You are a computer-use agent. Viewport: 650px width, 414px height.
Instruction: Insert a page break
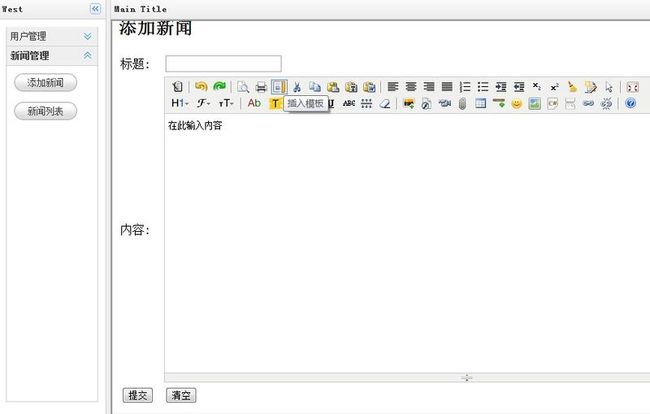point(570,104)
